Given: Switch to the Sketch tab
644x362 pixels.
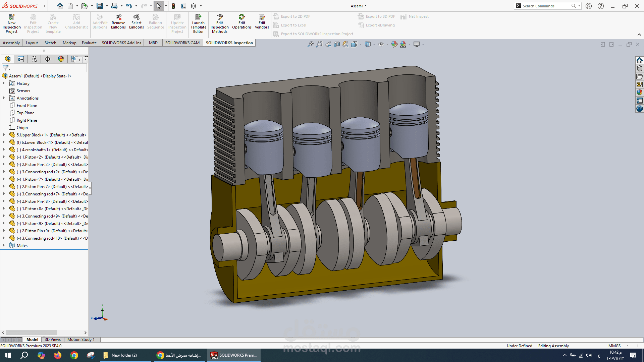Looking at the screenshot, I should (50, 43).
